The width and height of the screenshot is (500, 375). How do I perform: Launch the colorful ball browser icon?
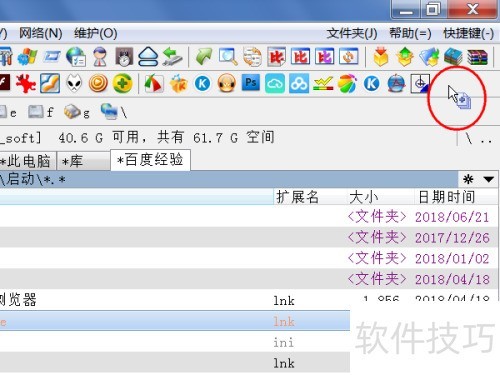[347, 83]
